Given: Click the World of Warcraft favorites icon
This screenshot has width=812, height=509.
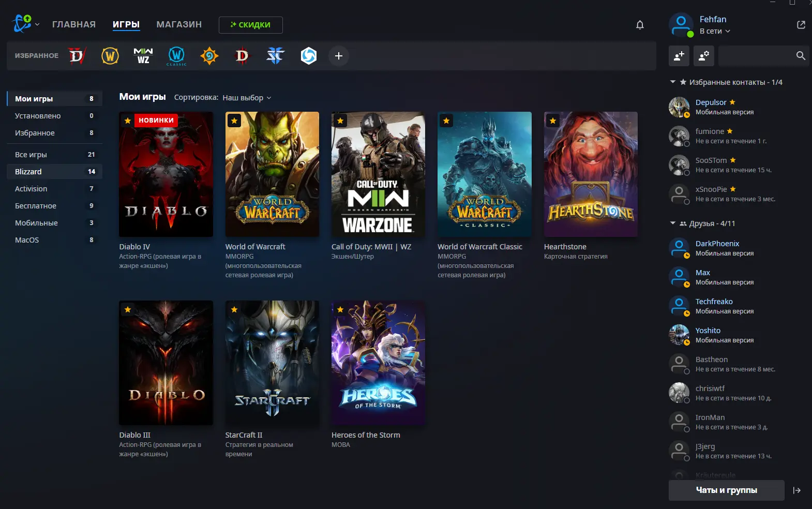Looking at the screenshot, I should tap(110, 56).
